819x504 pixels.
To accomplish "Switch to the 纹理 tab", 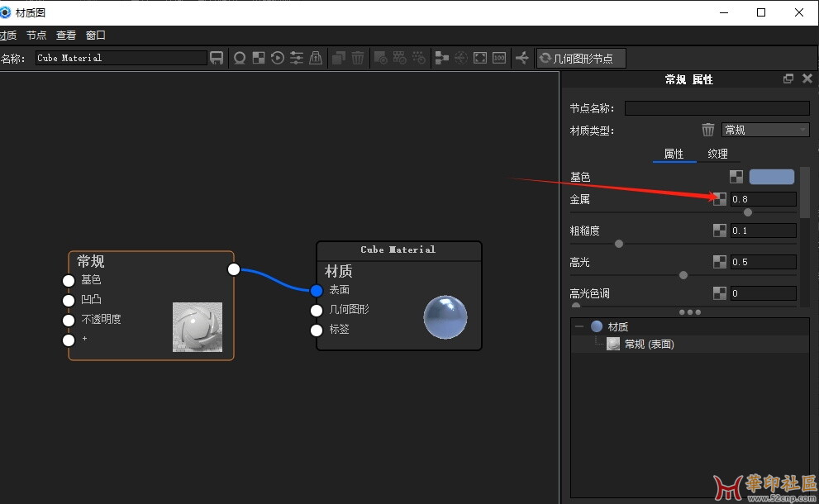I will click(x=717, y=154).
